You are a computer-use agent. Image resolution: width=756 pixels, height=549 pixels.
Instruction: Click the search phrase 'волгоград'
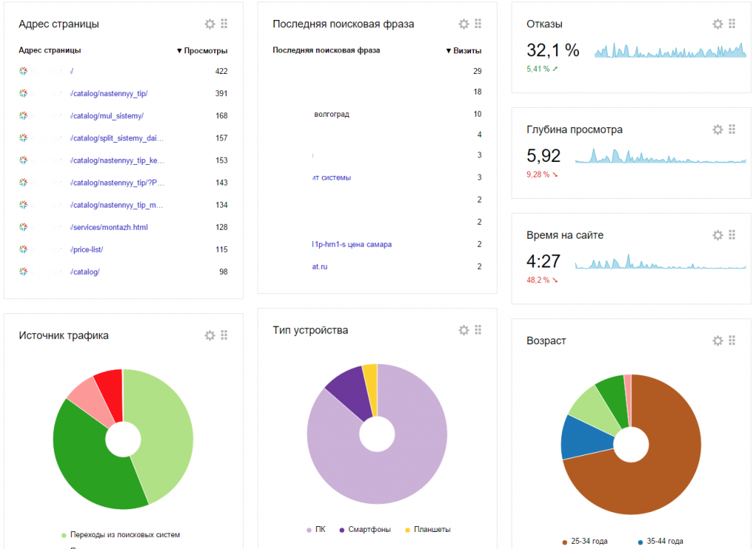coord(331,115)
